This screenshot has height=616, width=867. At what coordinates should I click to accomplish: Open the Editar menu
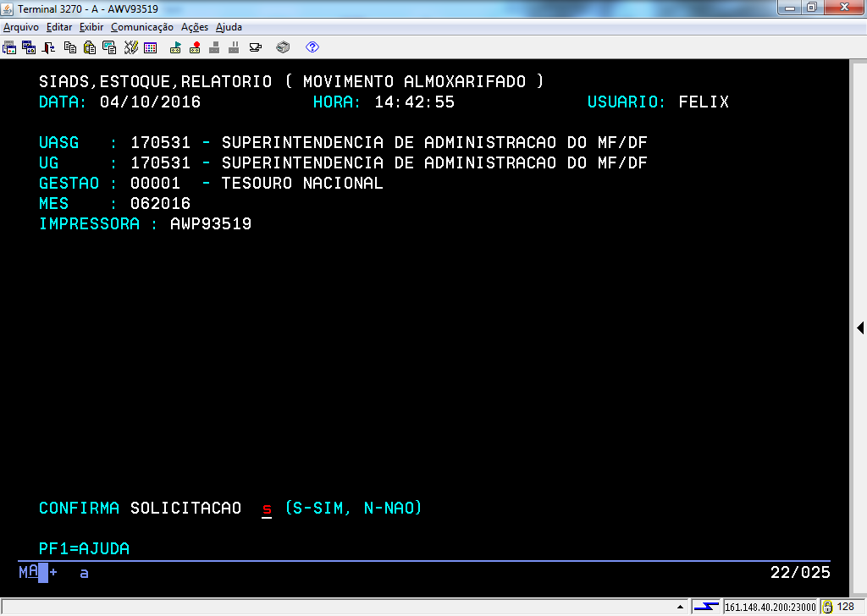(x=59, y=27)
